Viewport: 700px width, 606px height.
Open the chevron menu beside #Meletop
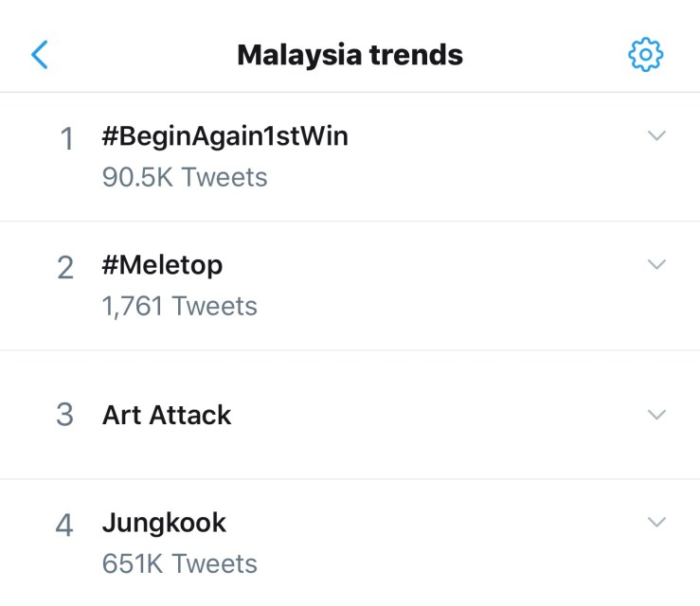tap(656, 264)
